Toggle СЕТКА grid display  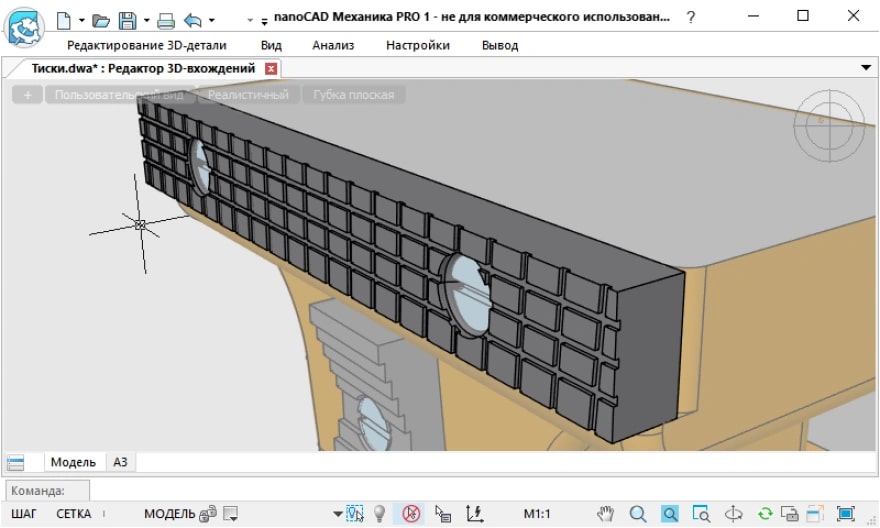(x=73, y=514)
